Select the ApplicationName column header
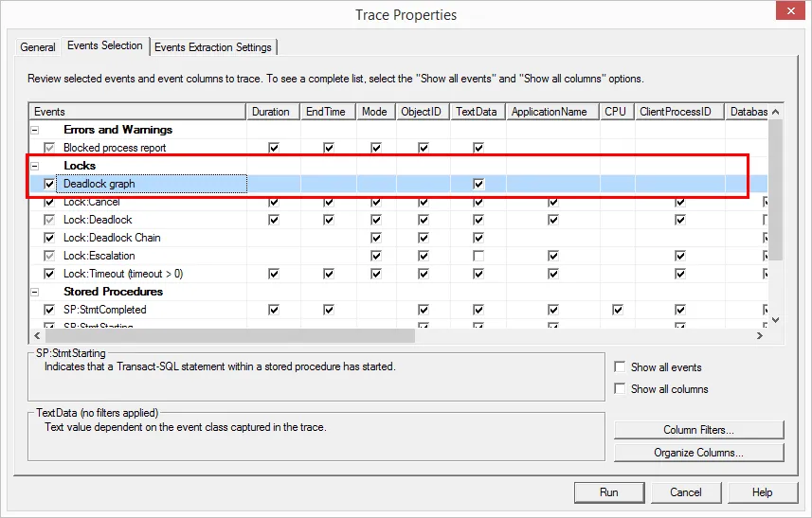 click(x=550, y=112)
